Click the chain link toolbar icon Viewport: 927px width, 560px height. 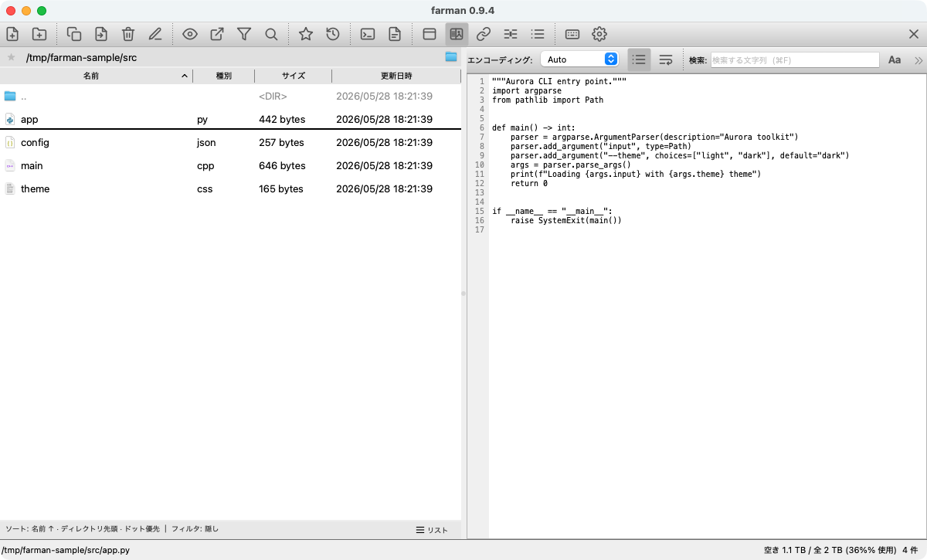pyautogui.click(x=484, y=34)
